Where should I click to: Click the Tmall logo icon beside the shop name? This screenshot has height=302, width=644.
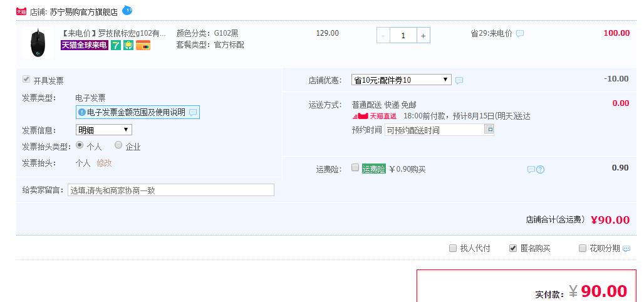[x=21, y=11]
